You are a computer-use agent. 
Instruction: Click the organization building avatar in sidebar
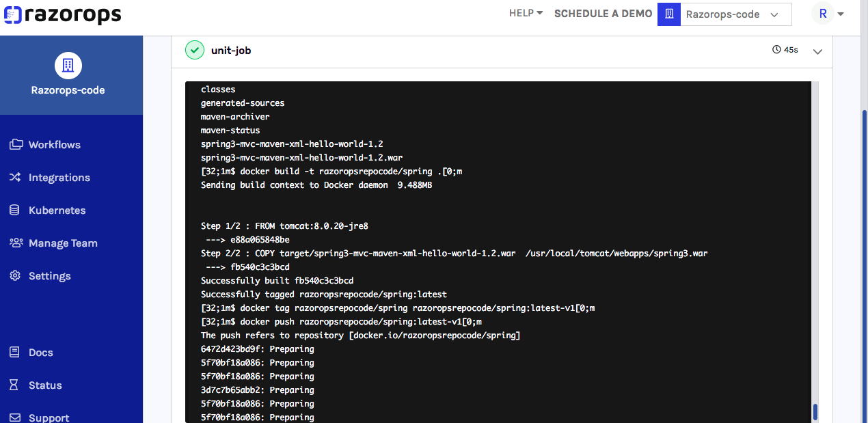pos(68,66)
